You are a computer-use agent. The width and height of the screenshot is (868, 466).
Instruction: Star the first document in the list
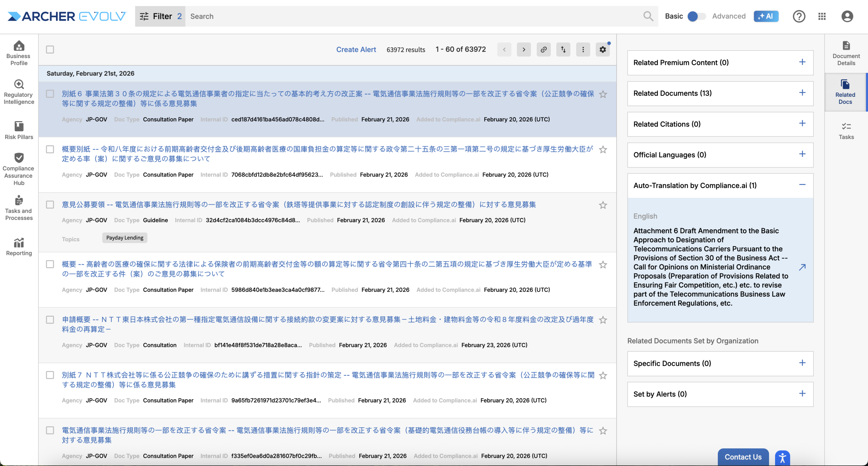pyautogui.click(x=603, y=94)
